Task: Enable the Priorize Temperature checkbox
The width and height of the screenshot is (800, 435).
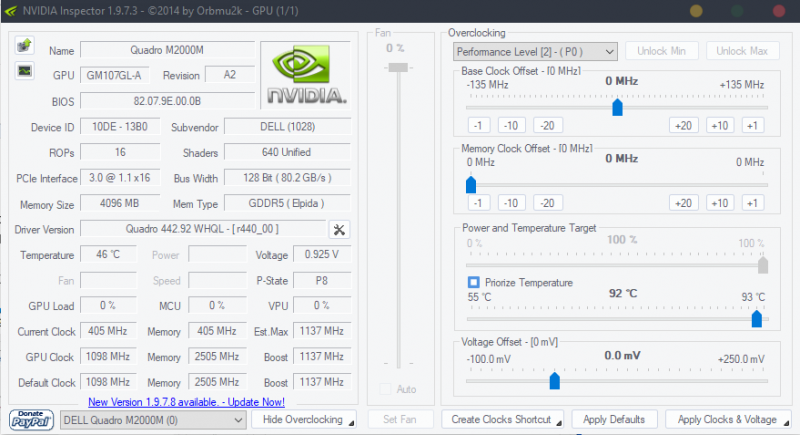Action: point(473,283)
